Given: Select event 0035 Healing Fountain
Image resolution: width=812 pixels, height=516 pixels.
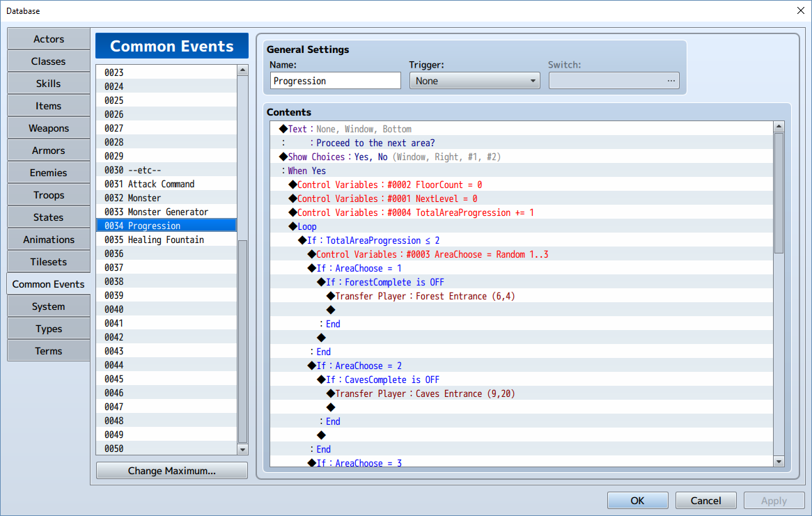Looking at the screenshot, I should click(166, 240).
